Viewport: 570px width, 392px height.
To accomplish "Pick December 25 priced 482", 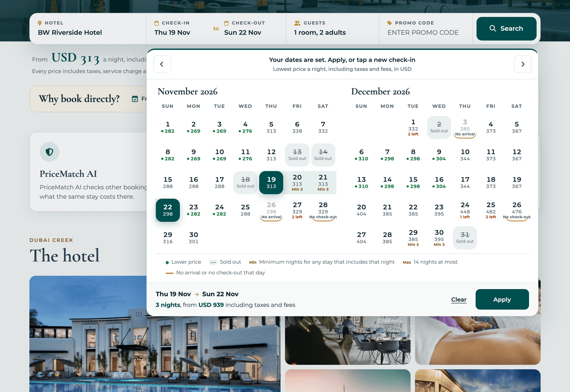I will pyautogui.click(x=491, y=210).
